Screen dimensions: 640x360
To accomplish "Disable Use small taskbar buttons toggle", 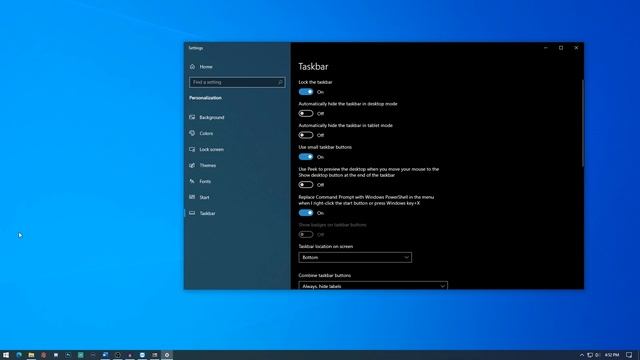I will (x=306, y=157).
